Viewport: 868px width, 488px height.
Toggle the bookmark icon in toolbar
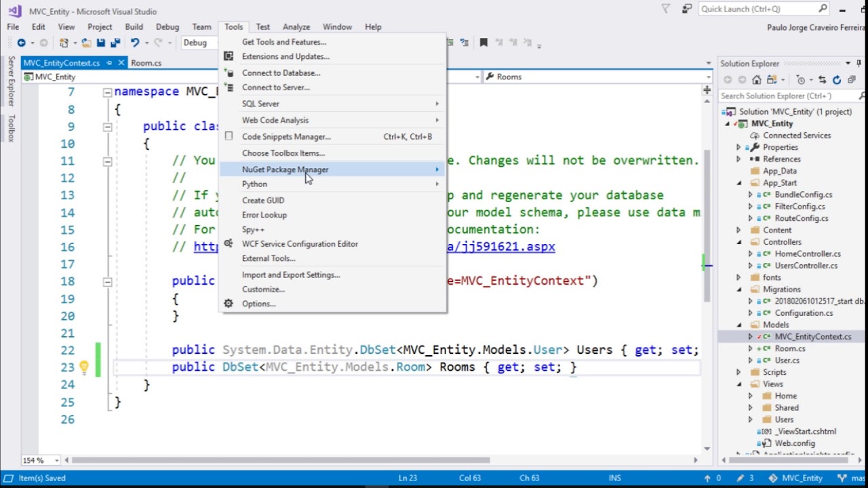[484, 43]
